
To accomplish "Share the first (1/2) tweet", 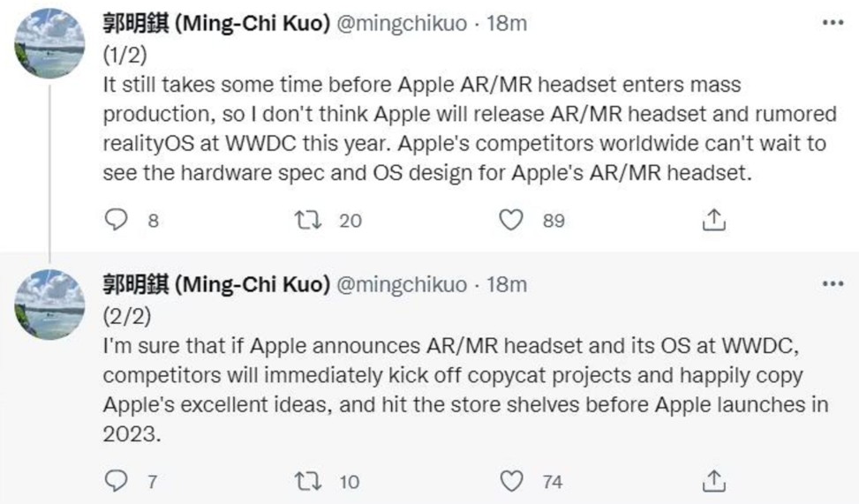I will 713,220.
